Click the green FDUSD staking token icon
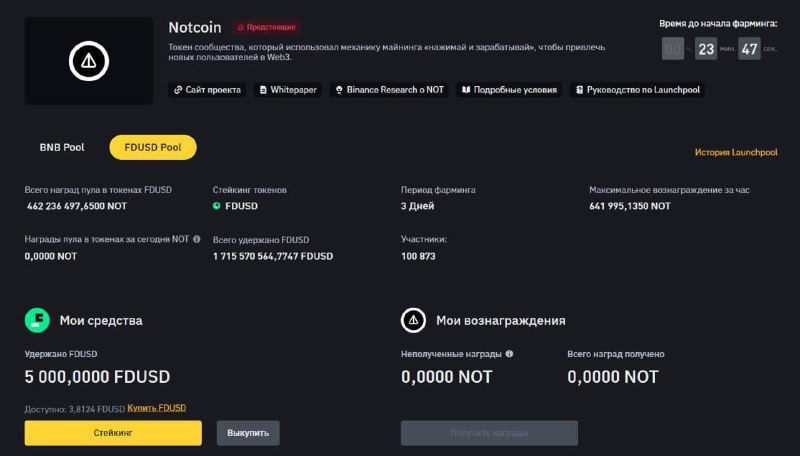Viewport: 800px width, 456px height. click(216, 206)
